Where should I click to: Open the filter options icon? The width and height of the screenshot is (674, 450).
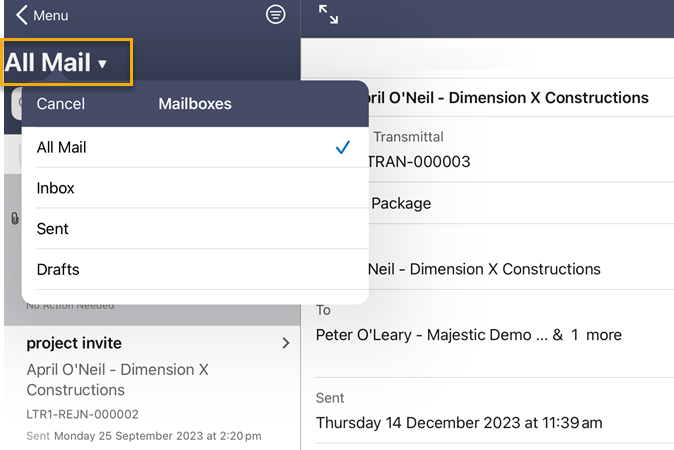(275, 14)
